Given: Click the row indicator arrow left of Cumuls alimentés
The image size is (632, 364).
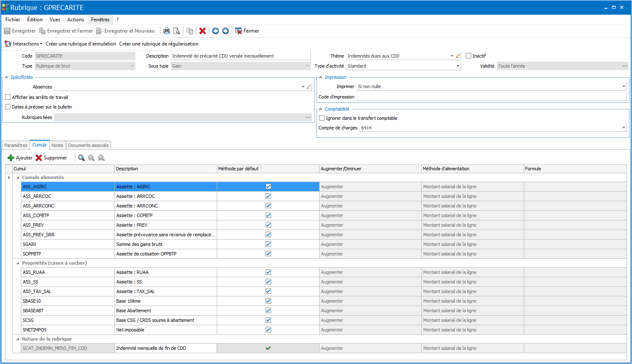Looking at the screenshot, I should (9, 177).
